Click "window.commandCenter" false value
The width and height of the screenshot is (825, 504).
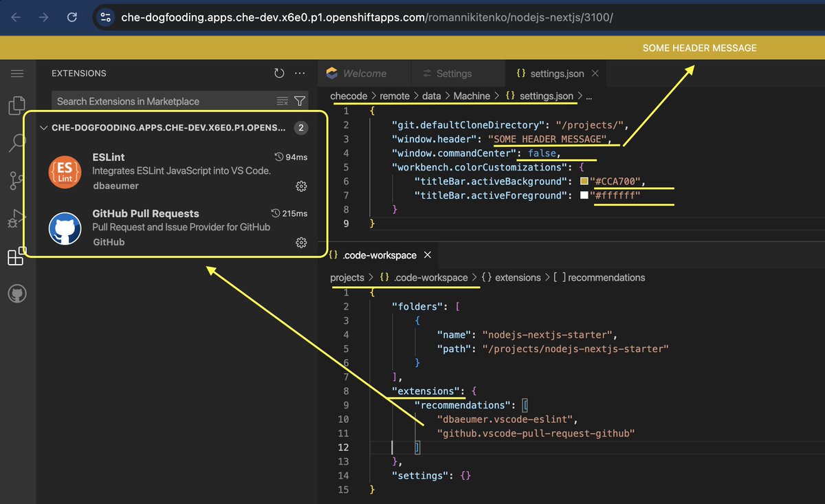[x=543, y=153]
